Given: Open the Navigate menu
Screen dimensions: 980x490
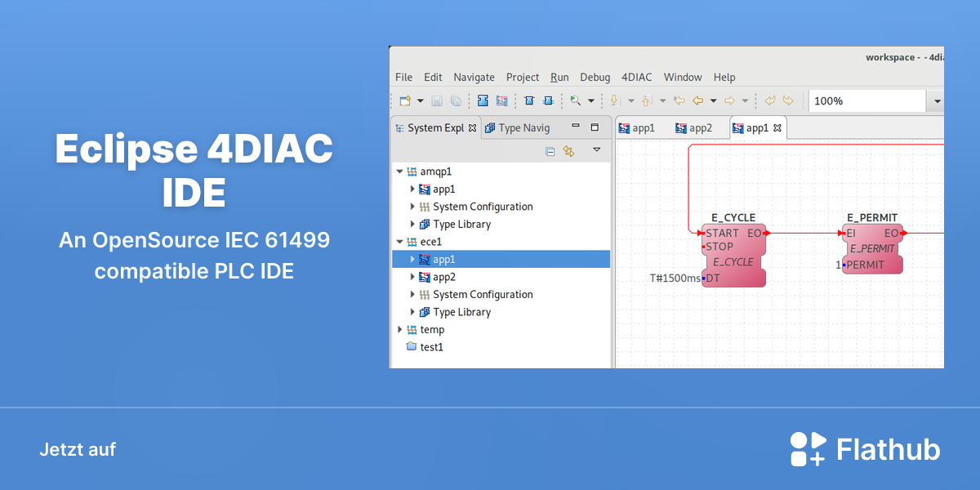Looking at the screenshot, I should (474, 77).
